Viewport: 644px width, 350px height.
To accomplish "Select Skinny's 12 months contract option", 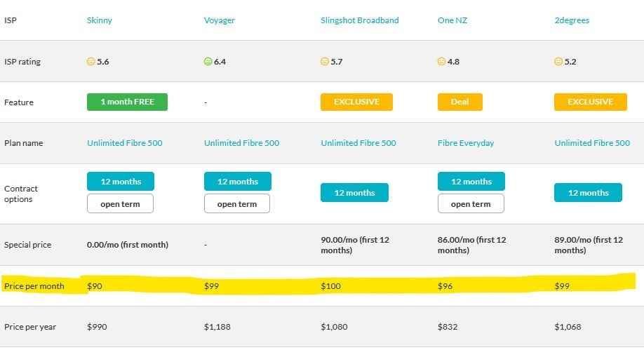I will tap(120, 182).
